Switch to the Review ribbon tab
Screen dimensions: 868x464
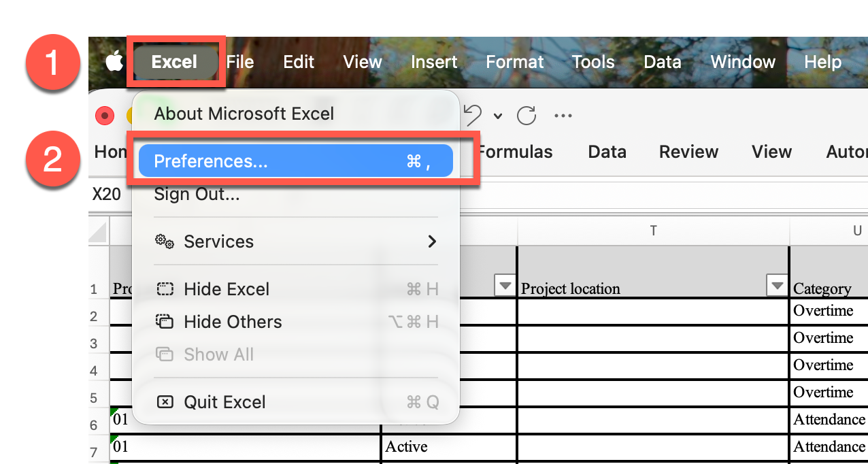click(x=688, y=152)
